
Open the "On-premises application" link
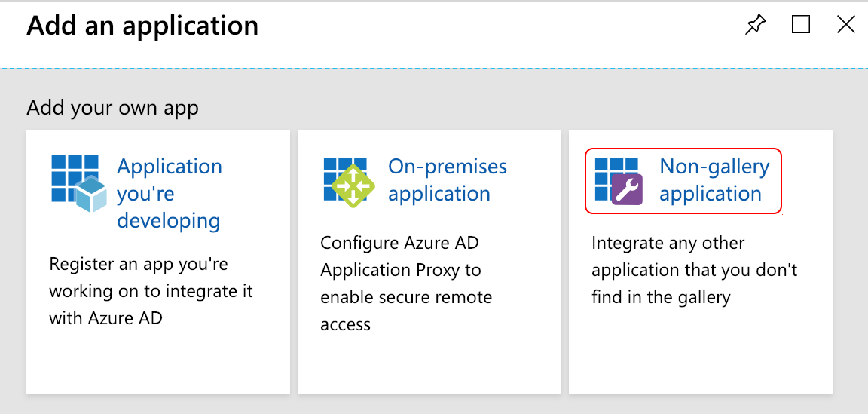click(448, 179)
